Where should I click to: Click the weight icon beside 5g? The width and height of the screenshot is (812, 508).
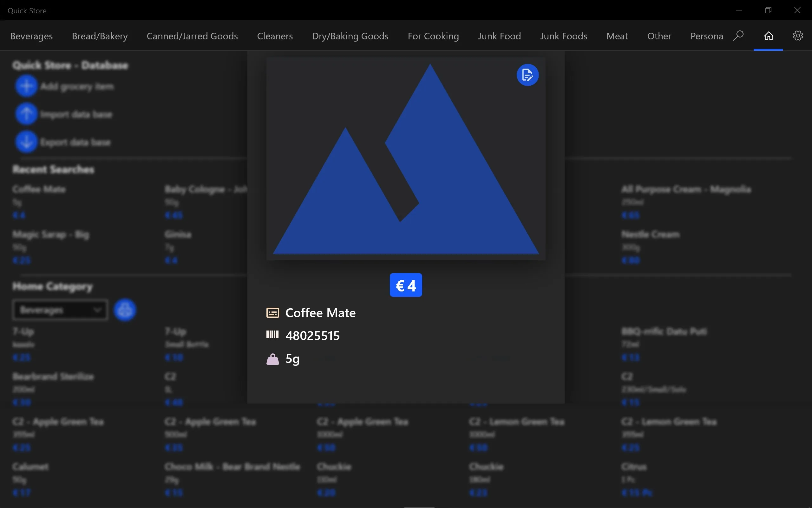tap(272, 359)
